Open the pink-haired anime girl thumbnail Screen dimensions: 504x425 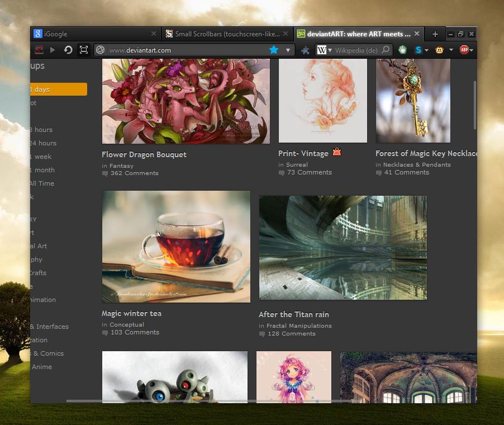(x=294, y=377)
